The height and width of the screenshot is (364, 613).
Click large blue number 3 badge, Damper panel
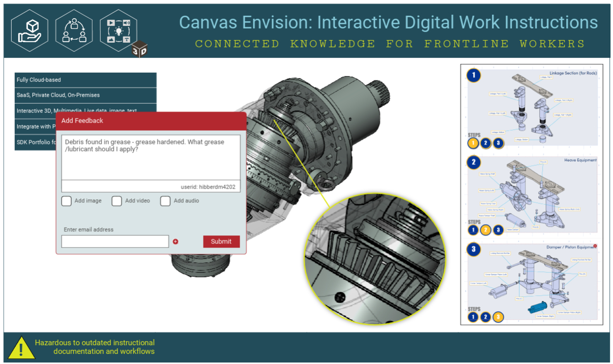pos(474,250)
